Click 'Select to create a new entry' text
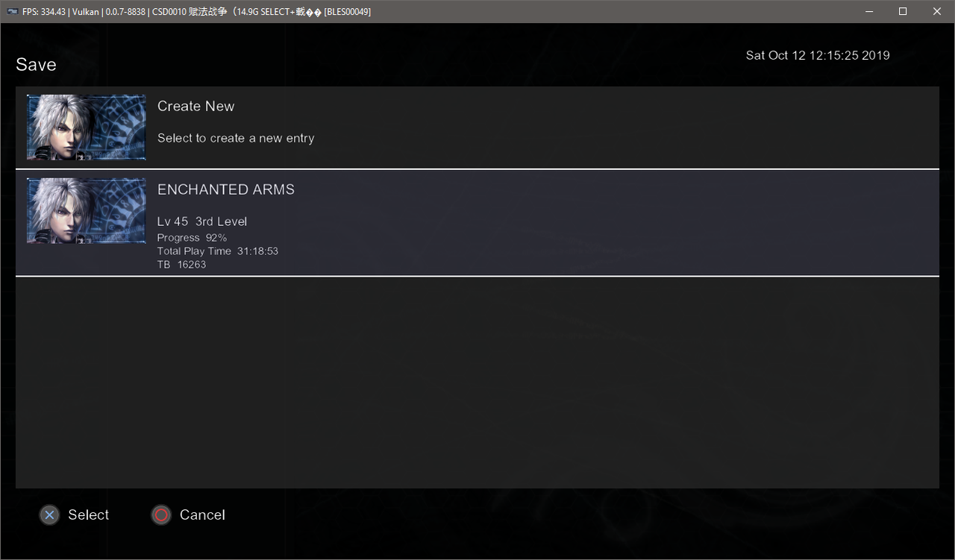Image resolution: width=955 pixels, height=560 pixels. pyautogui.click(x=236, y=138)
